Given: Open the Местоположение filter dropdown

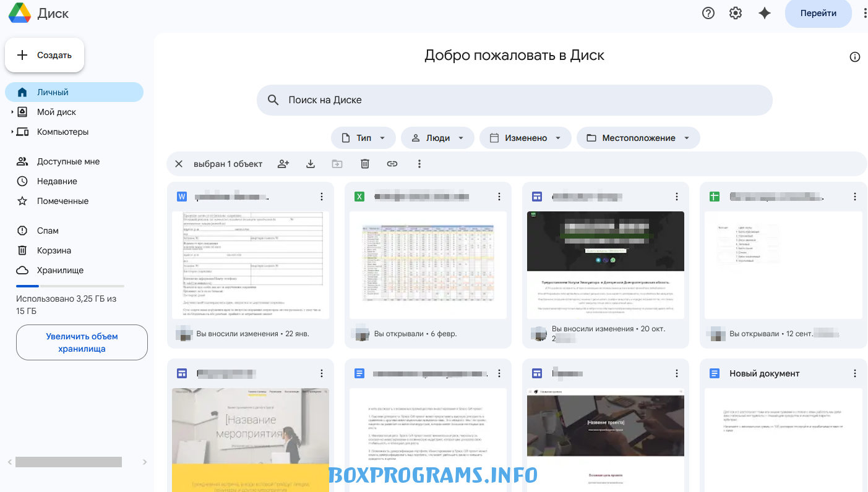Looking at the screenshot, I should tap(638, 138).
